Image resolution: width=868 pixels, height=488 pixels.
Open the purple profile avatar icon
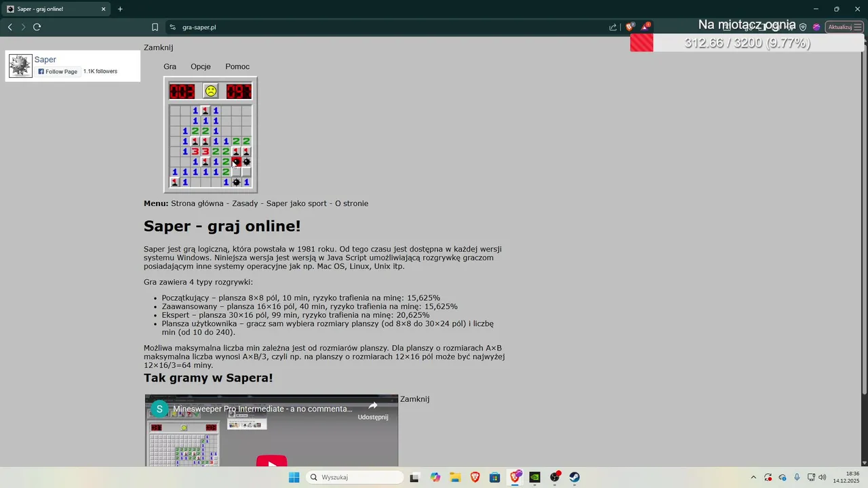816,27
